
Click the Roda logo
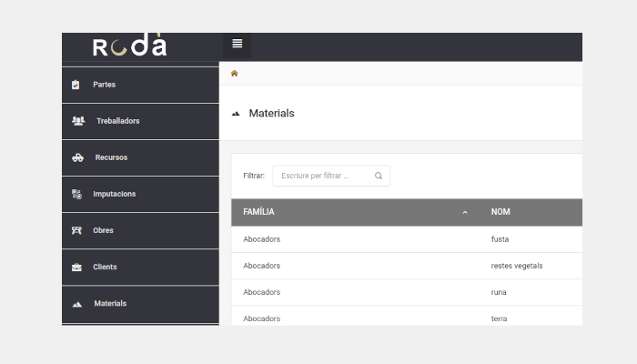tap(129, 45)
